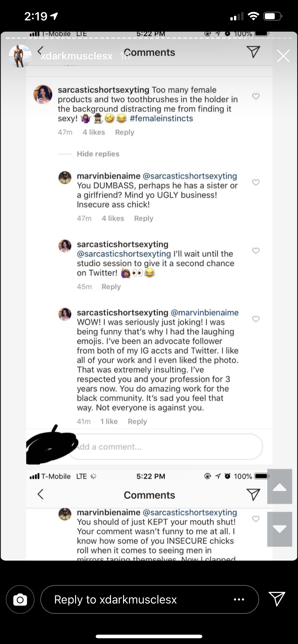This screenshot has height=644, width=298.
Task: Tap the gray down arrow button
Action: click(280, 529)
